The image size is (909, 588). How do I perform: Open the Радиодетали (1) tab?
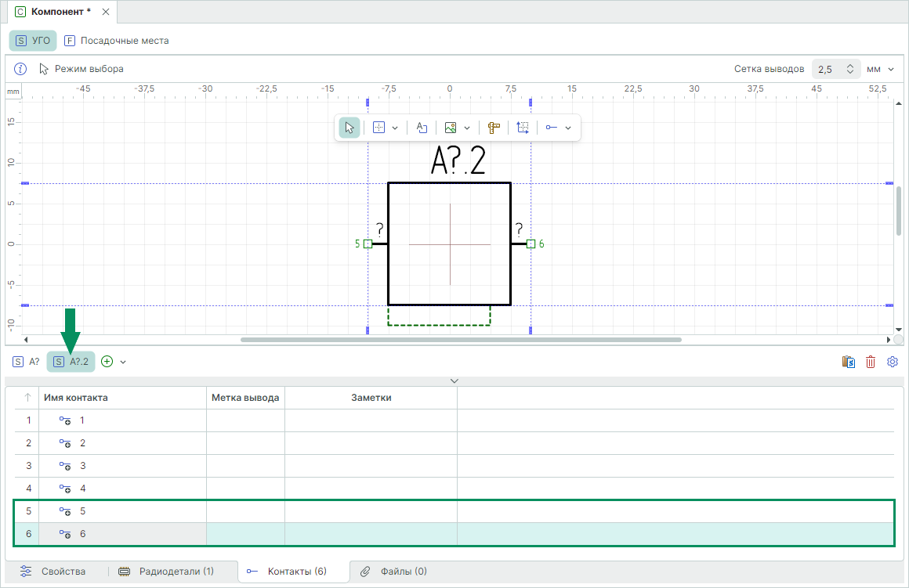pos(166,572)
